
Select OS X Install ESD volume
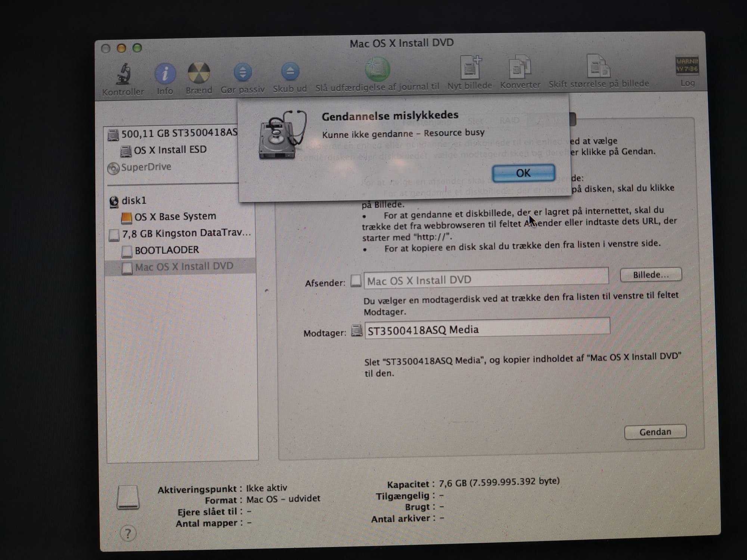(170, 150)
